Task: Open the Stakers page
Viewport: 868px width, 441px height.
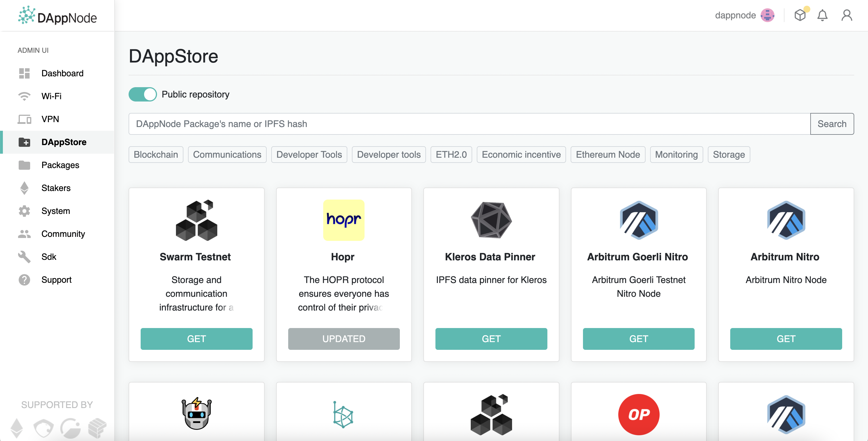Action: (57, 188)
